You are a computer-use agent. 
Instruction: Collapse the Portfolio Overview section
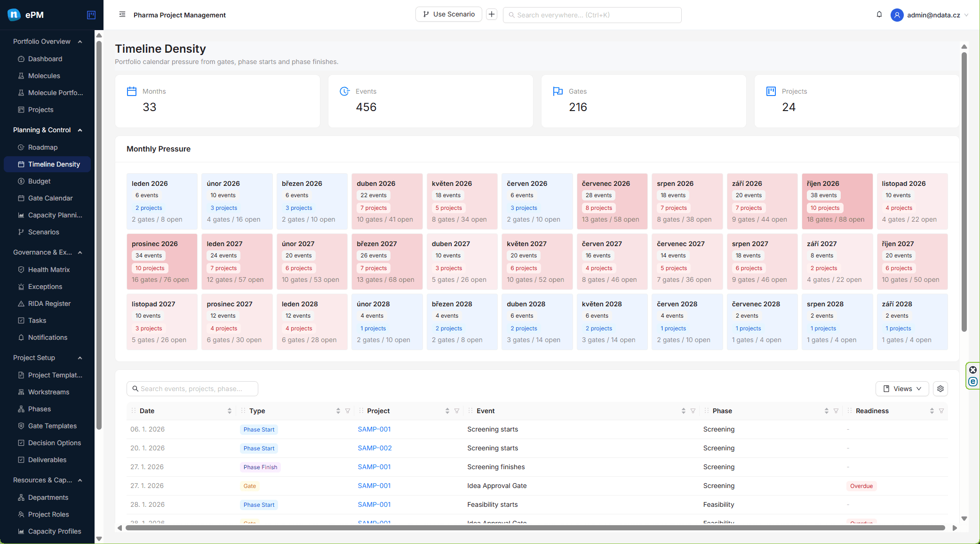point(80,41)
